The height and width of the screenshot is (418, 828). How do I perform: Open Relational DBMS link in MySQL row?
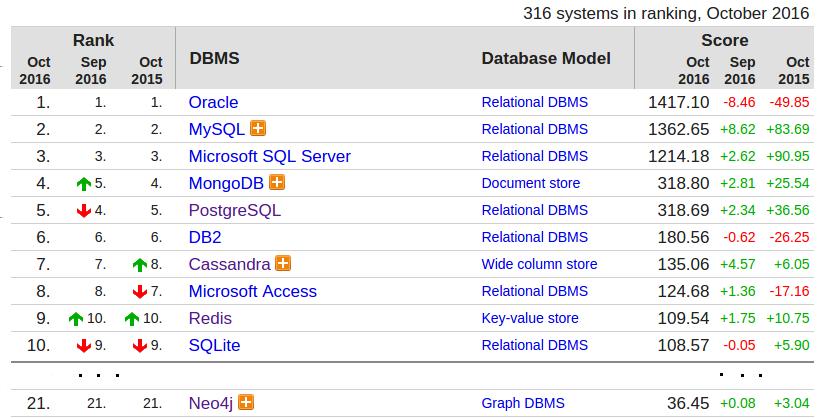tap(534, 129)
